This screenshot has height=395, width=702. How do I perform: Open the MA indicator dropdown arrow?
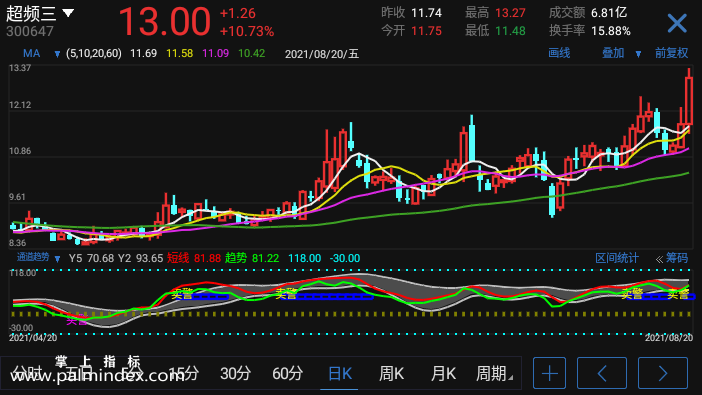(57, 54)
